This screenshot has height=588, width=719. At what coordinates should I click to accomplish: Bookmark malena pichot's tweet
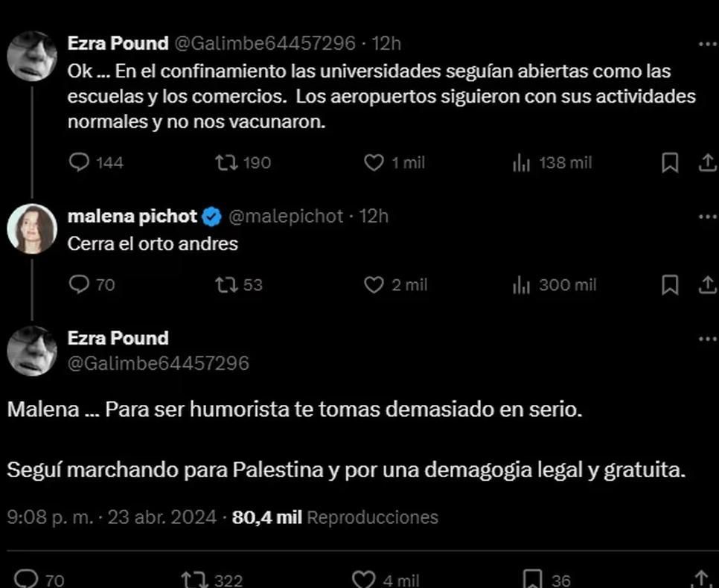(x=670, y=284)
